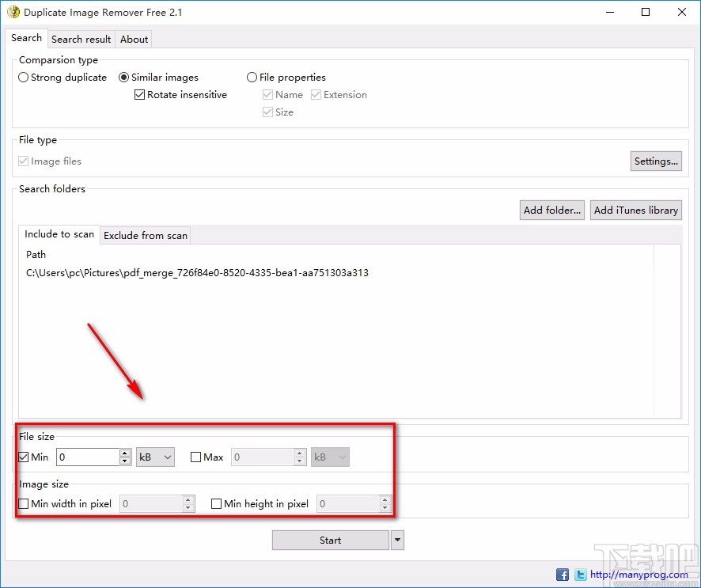This screenshot has width=701, height=588.
Task: Click the Add iTunes library button
Action: (635, 210)
